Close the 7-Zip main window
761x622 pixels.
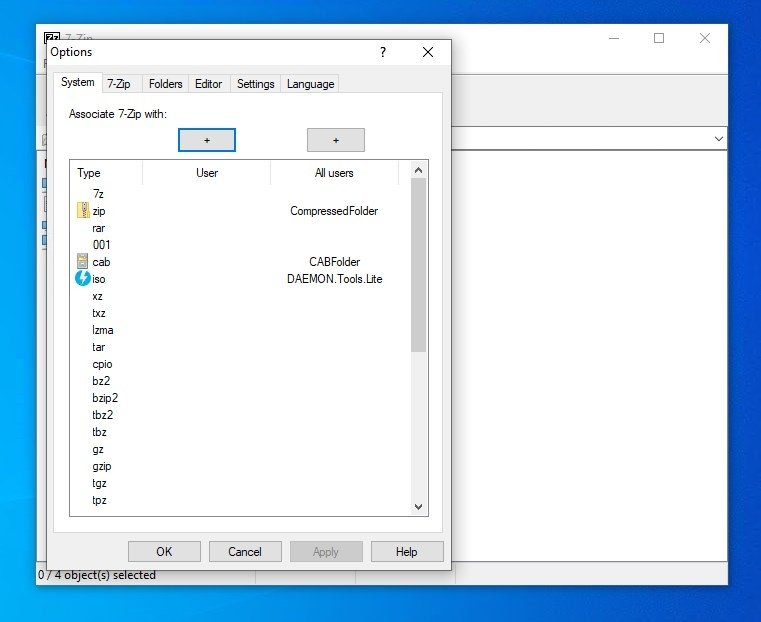tap(705, 38)
